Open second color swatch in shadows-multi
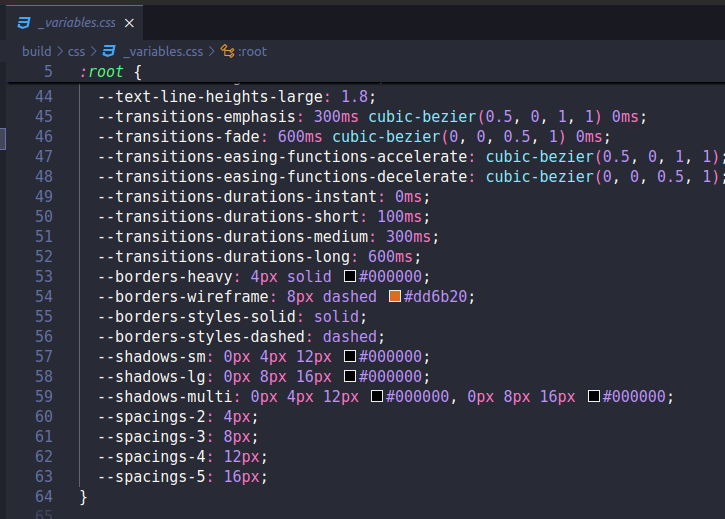 [x=594, y=396]
